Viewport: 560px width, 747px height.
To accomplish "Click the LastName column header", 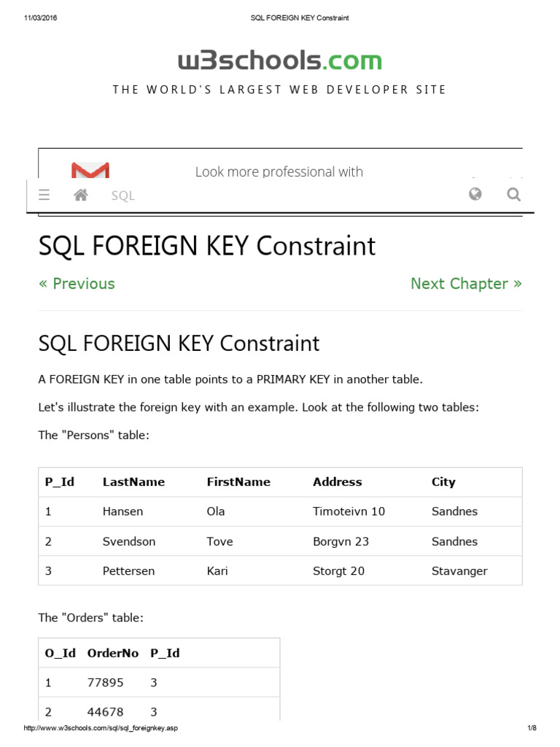I will point(133,482).
